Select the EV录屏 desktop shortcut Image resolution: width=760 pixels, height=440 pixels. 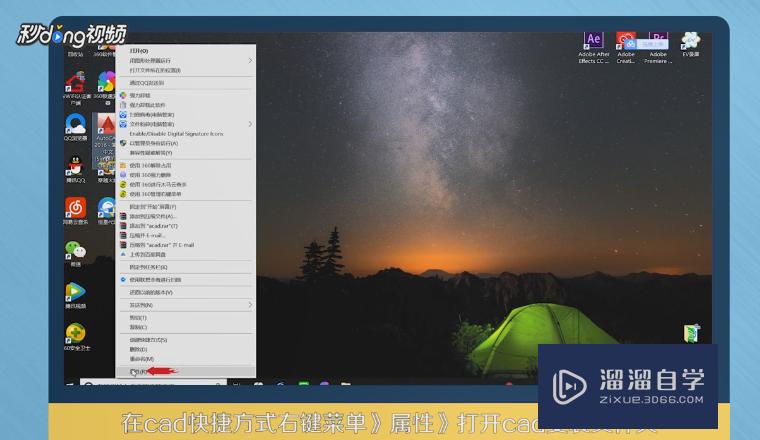(691, 45)
